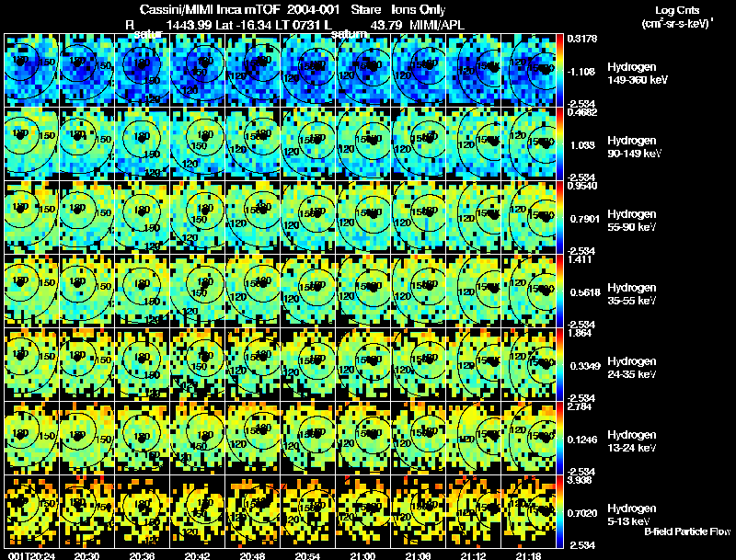Click the '20:42' time axis label
The image size is (736, 560).
197,556
